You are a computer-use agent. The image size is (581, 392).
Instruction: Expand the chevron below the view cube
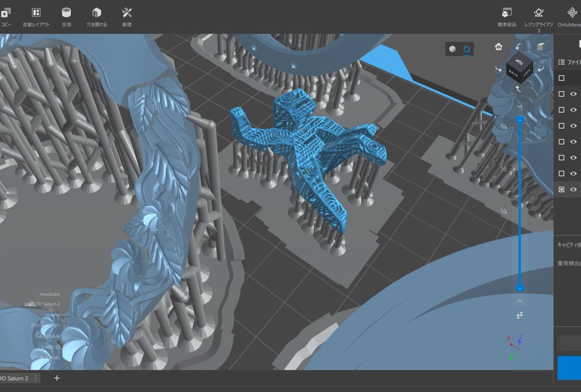(x=520, y=106)
